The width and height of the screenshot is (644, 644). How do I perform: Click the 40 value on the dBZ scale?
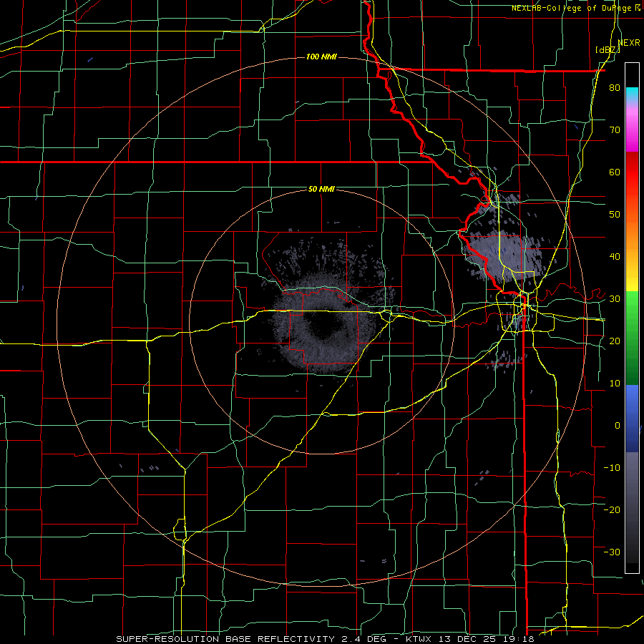[x=615, y=257]
